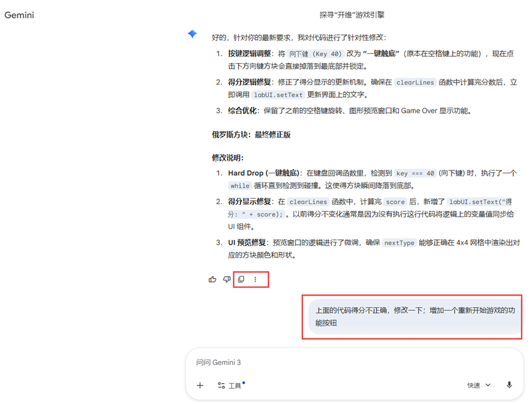The width and height of the screenshot is (532, 404).
Task: Click the plus icon to add files
Action: point(200,386)
